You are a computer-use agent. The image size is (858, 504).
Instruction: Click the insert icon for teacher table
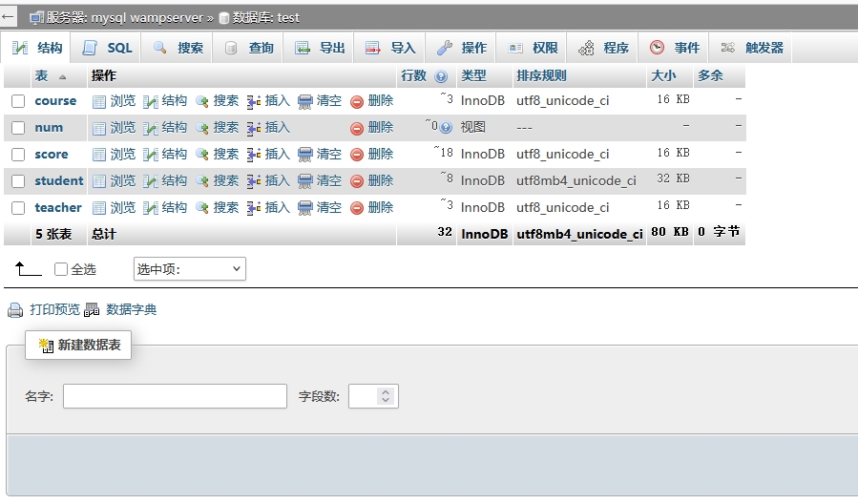pos(254,208)
